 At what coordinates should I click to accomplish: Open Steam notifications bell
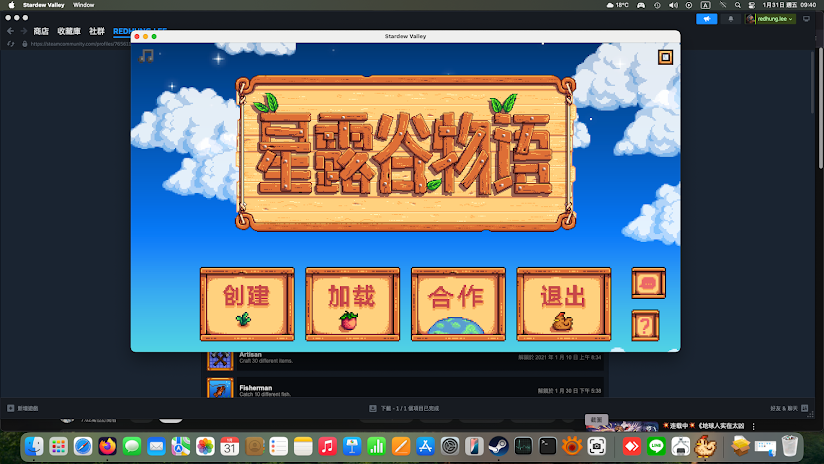(730, 19)
